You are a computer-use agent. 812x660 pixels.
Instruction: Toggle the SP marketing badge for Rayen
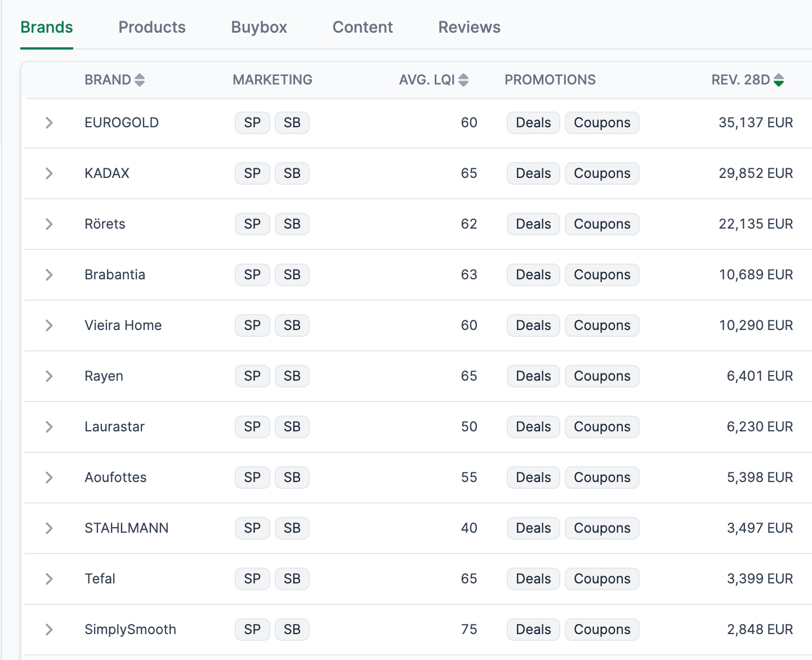pos(252,376)
